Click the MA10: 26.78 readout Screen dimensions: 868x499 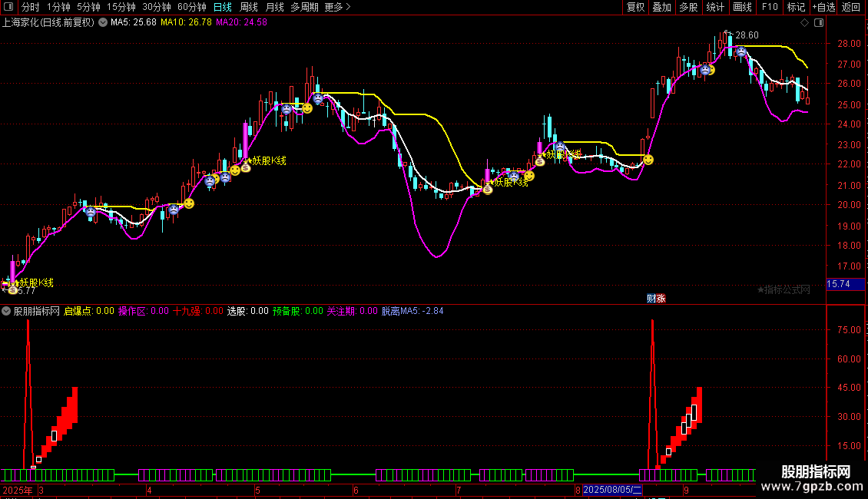pos(186,23)
